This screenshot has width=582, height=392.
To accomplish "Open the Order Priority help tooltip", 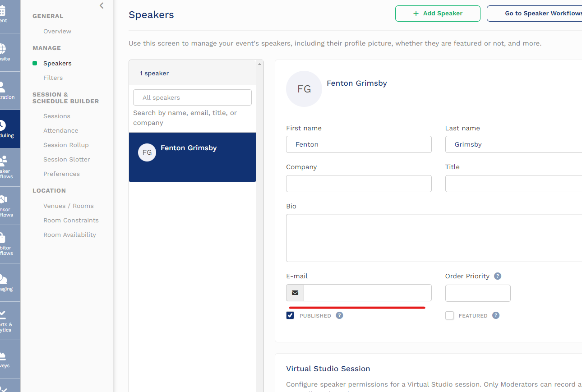I will (497, 276).
